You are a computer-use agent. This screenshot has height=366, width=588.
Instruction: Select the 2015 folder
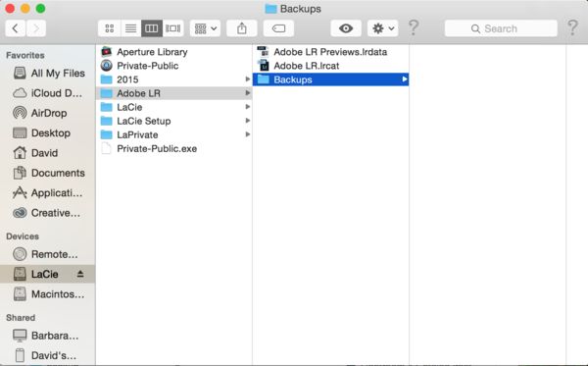174,79
